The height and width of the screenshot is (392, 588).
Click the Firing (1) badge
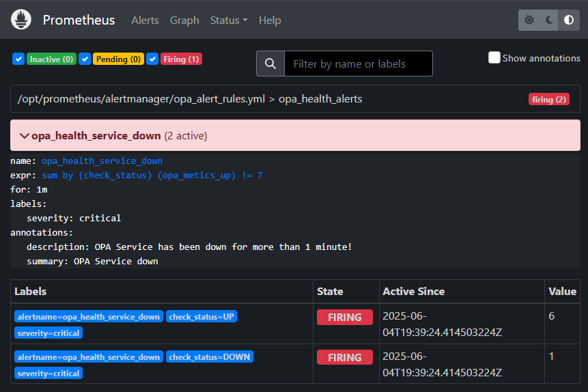pyautogui.click(x=181, y=59)
